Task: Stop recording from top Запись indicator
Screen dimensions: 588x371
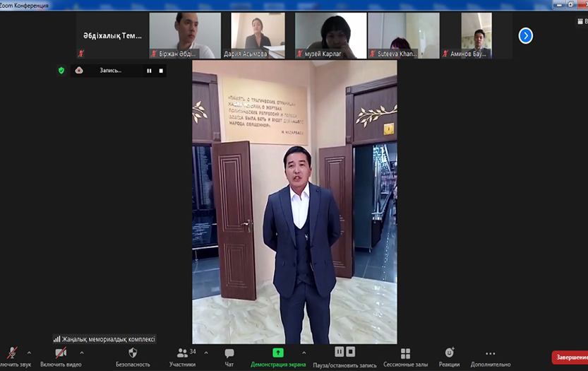Action: click(161, 71)
